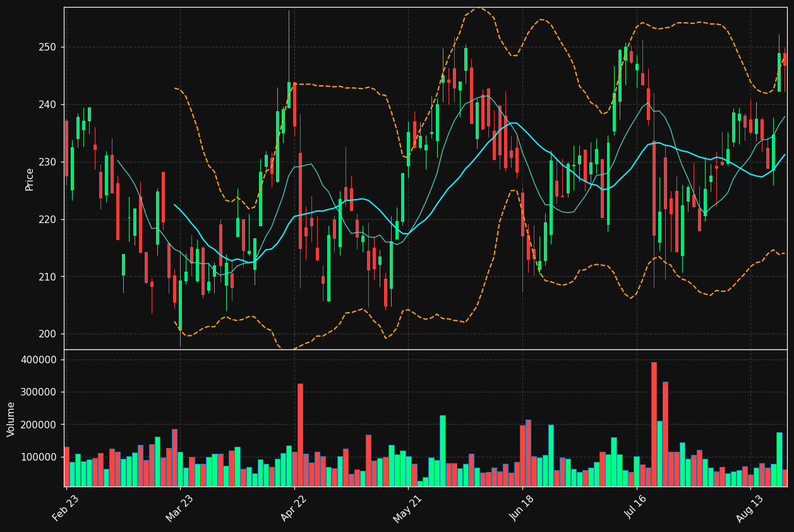Click the 'Aug 13' date label

(750, 507)
